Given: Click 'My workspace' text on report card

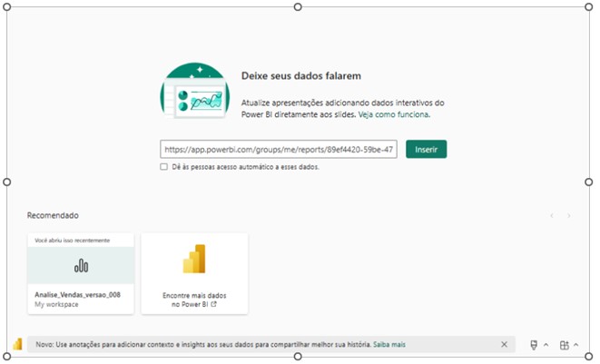Looking at the screenshot, I should pos(56,305).
